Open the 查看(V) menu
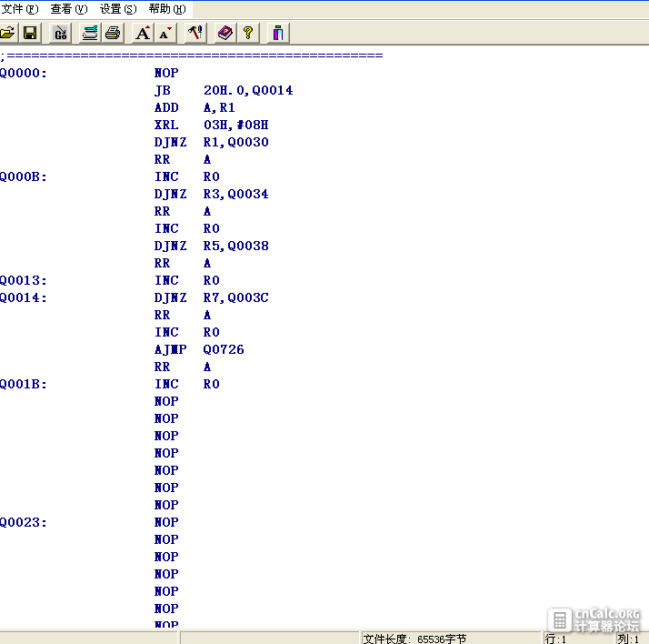The image size is (649, 644). click(x=69, y=9)
